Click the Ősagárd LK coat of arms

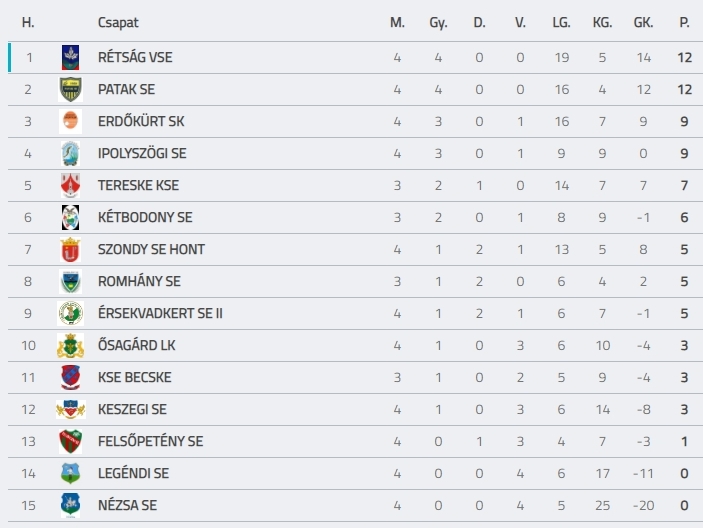[x=70, y=346]
